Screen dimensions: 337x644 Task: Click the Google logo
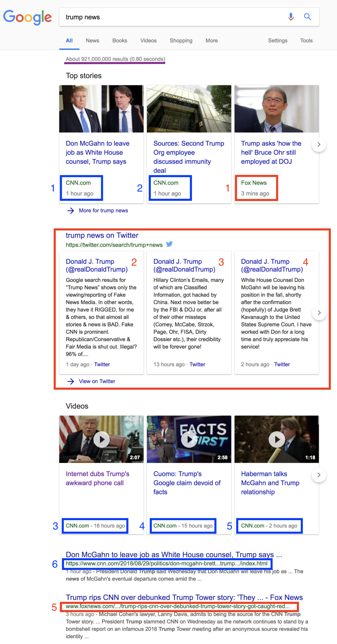tap(27, 17)
